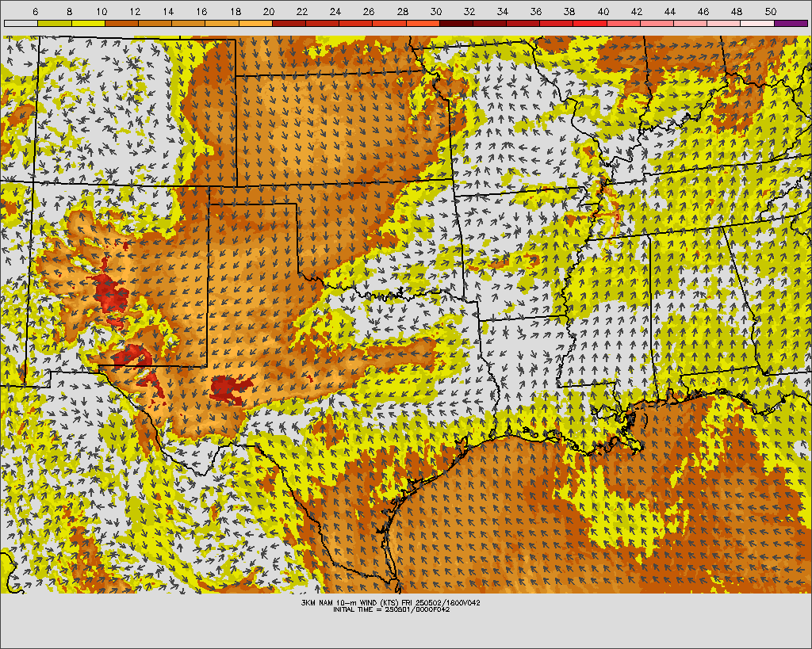Click the legend swatch between 14 and 16

pos(188,23)
